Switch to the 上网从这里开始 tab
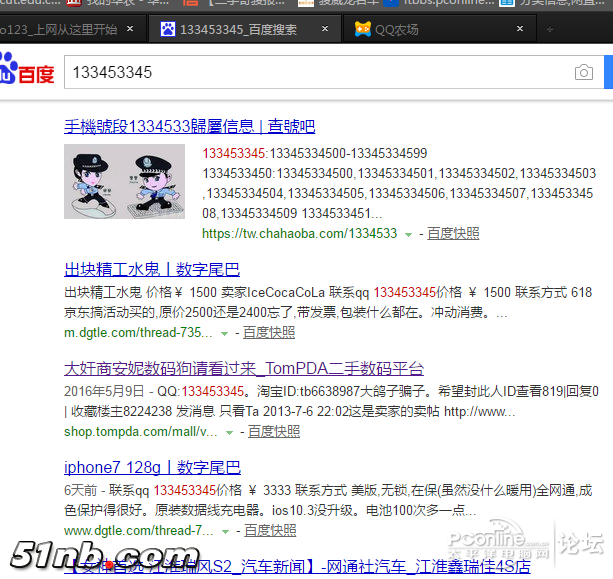The height and width of the screenshot is (579, 613). pyautogui.click(x=72, y=29)
